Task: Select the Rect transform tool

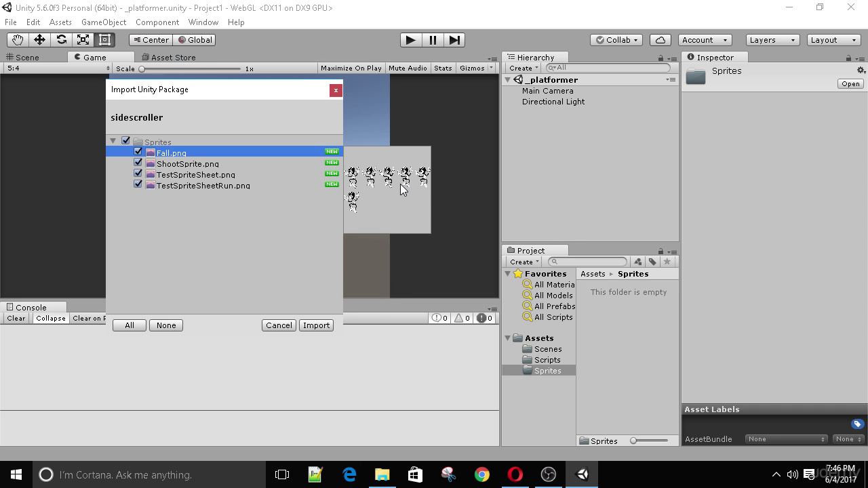Action: tap(104, 40)
